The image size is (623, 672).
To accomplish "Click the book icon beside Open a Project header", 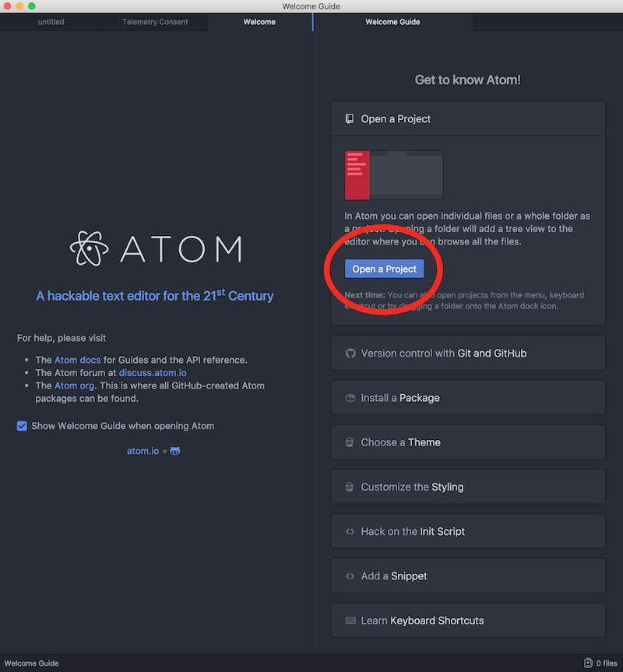I will [x=350, y=118].
